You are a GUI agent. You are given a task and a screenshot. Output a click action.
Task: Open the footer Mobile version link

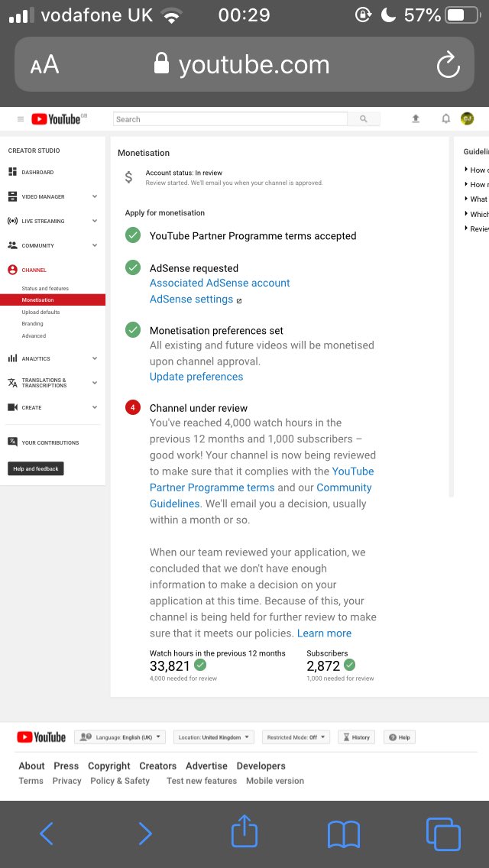[x=275, y=781]
